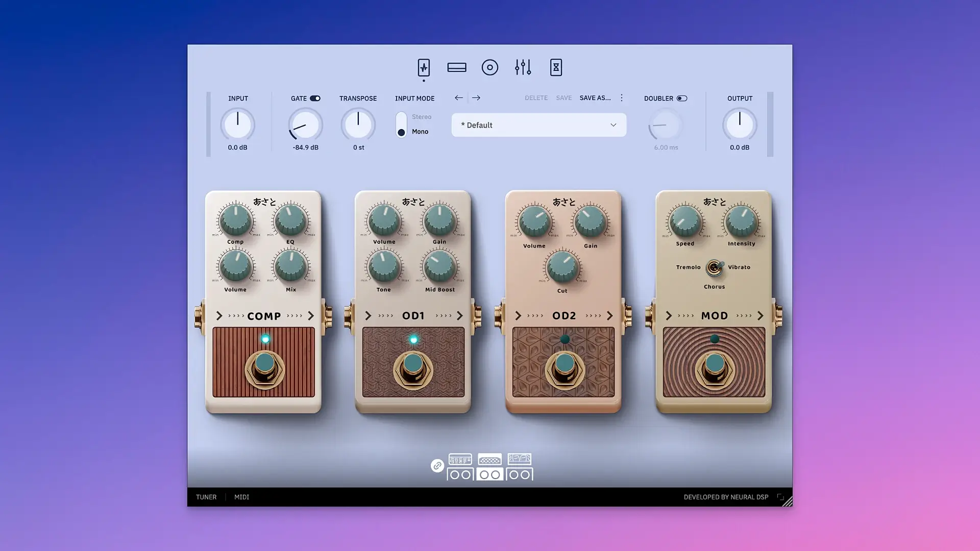Click right chevron on COMP pedal

311,316
